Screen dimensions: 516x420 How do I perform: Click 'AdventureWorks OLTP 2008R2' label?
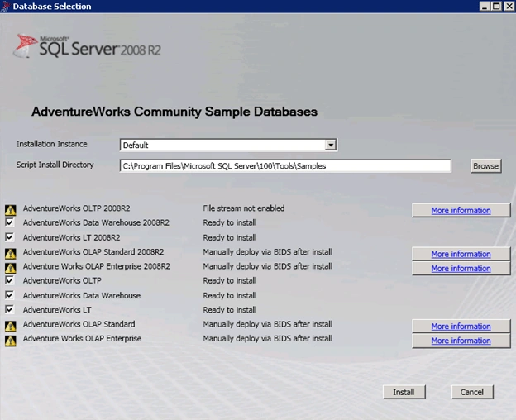[x=76, y=208]
